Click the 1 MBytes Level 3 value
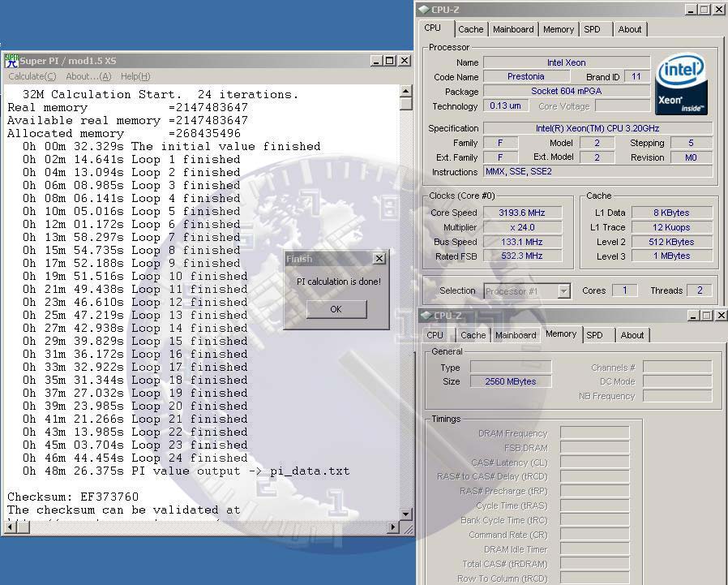 coord(672,256)
